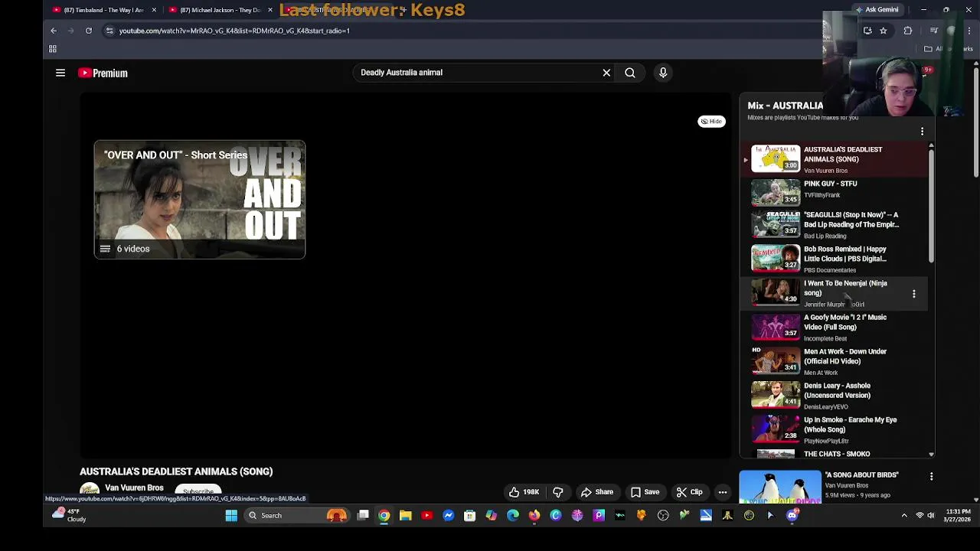
Task: Click the install or cast icon in the address bar
Action: point(867,31)
